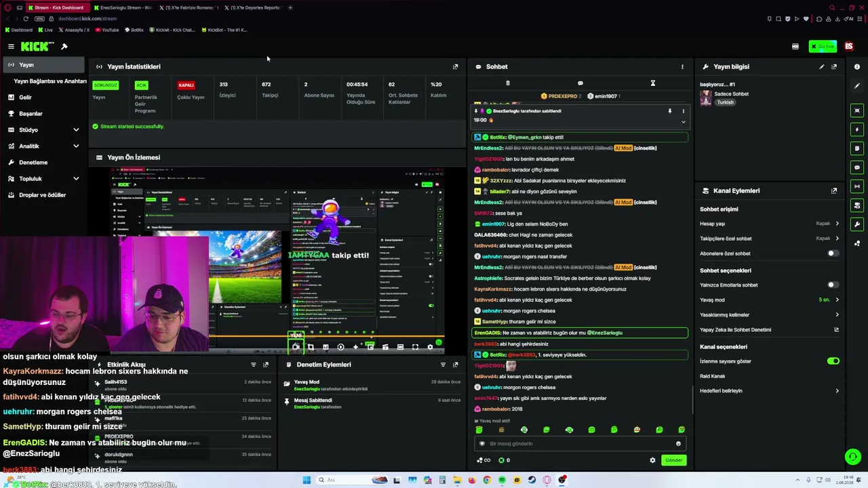The height and width of the screenshot is (488, 868).
Task: Pop out the Yayın bilgisi panel
Action: [834, 66]
